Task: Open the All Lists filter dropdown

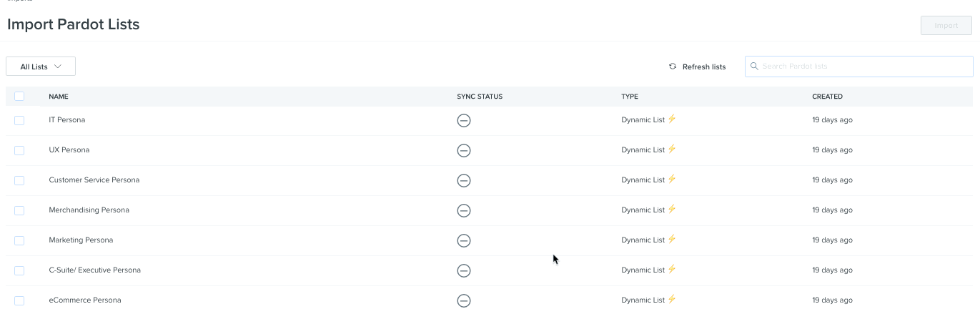Action: coord(41,67)
